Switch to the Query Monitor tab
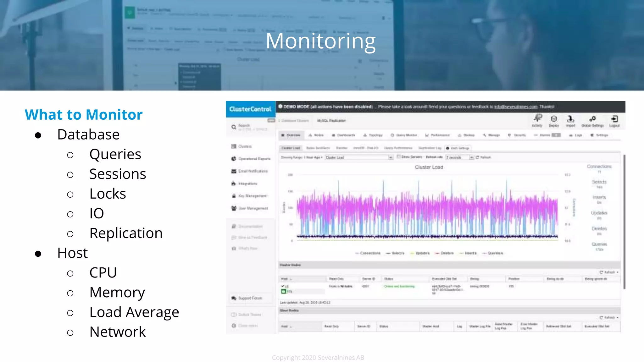The image size is (644, 362). (404, 135)
